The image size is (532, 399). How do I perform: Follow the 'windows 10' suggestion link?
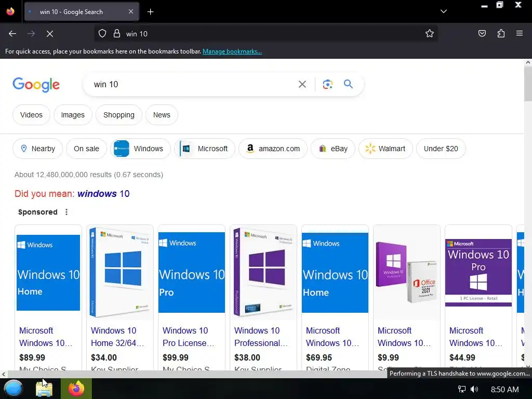tap(103, 194)
